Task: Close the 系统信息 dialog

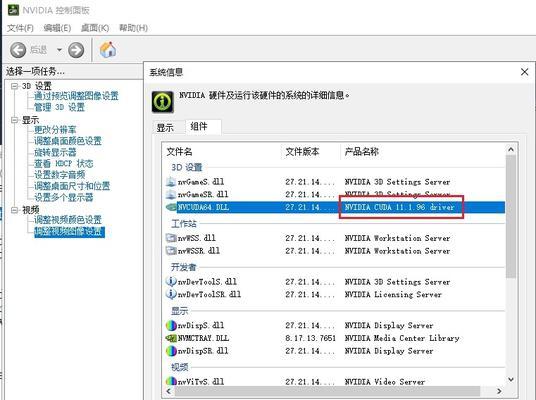Action: [x=524, y=72]
